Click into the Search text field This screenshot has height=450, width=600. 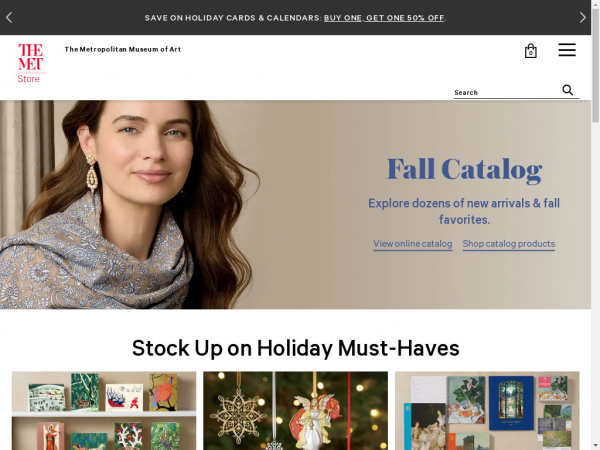tap(507, 92)
